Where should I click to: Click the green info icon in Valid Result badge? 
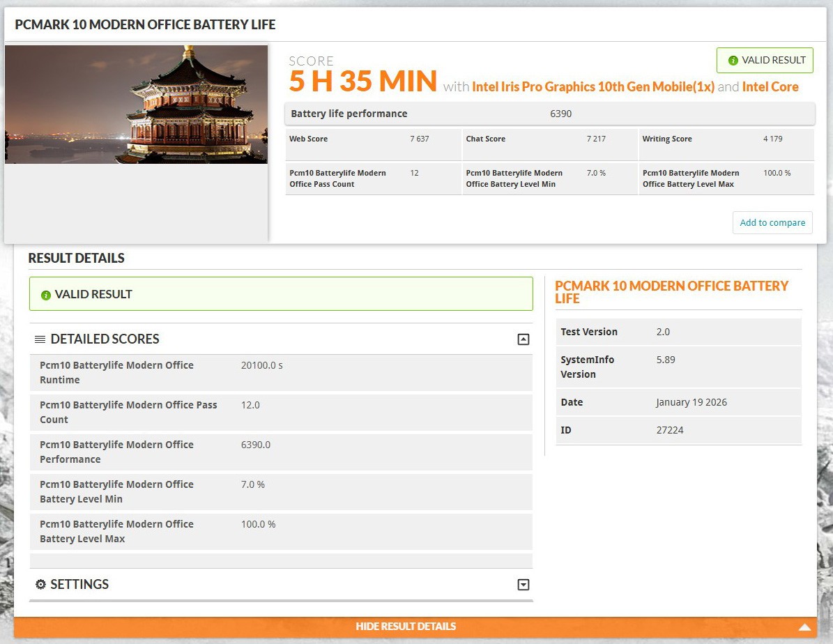733,61
